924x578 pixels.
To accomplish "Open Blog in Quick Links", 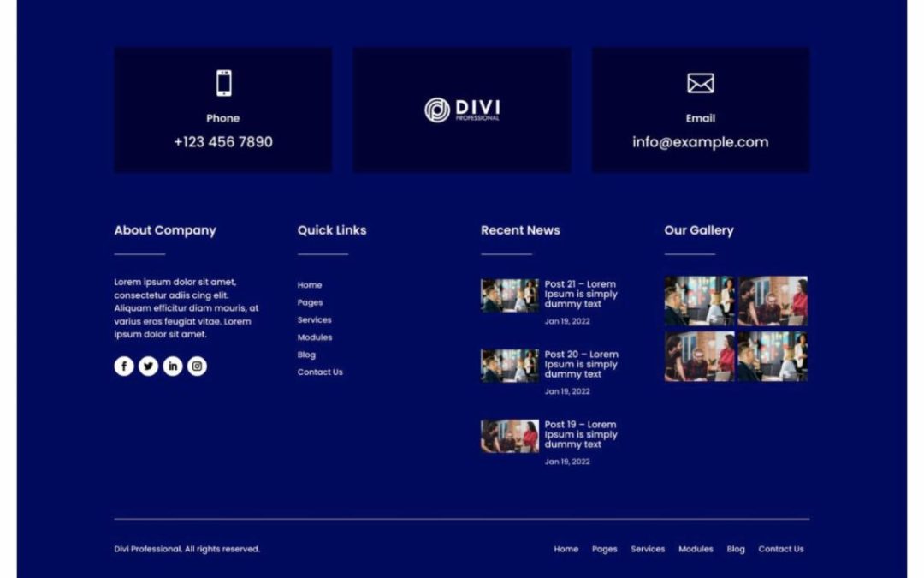I will 306,355.
